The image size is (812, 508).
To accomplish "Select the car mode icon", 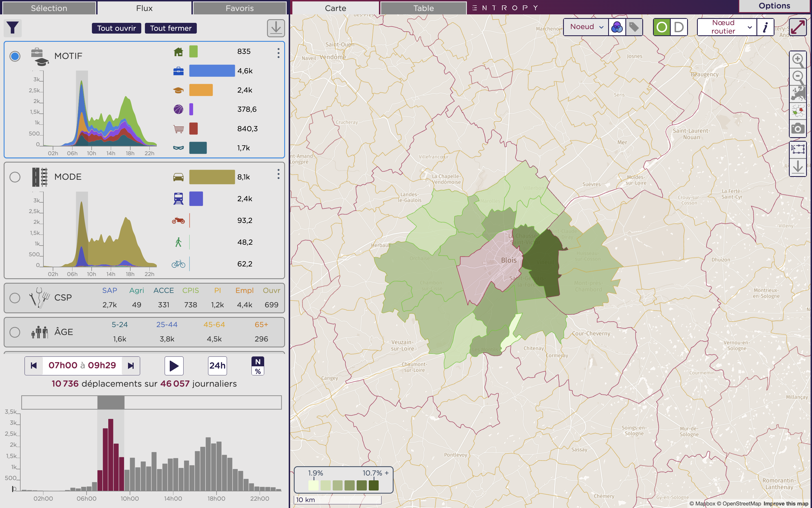I will 178,177.
